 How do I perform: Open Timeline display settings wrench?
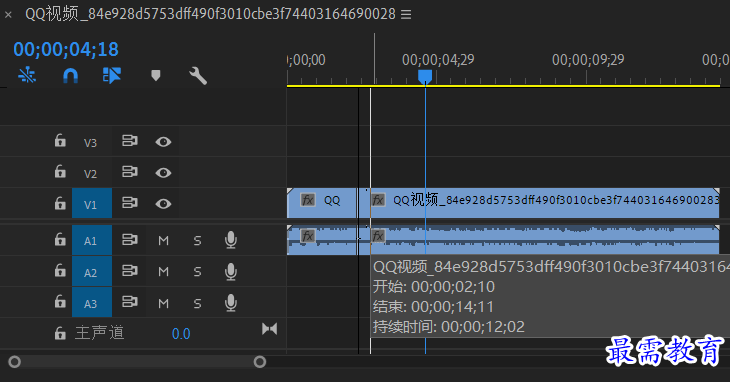click(x=198, y=75)
